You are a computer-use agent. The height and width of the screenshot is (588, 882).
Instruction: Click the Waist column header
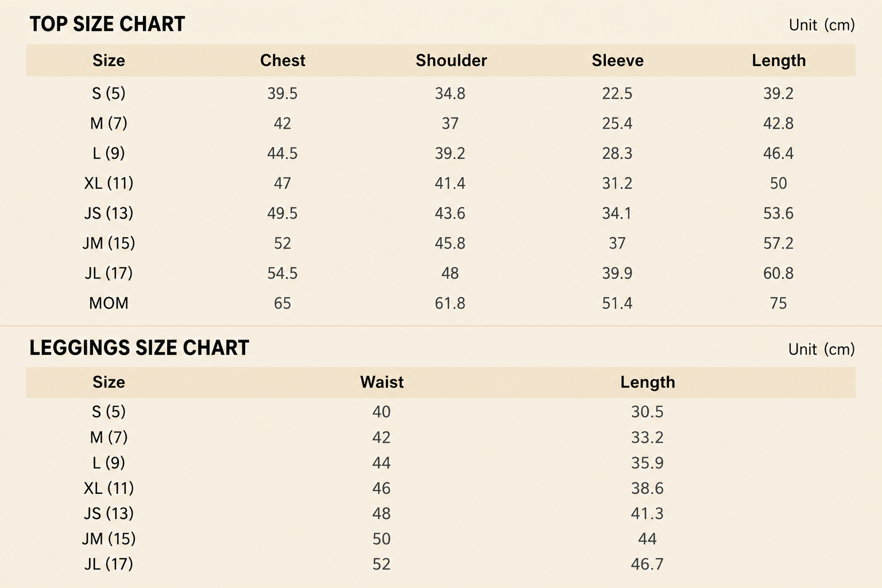[x=382, y=382]
